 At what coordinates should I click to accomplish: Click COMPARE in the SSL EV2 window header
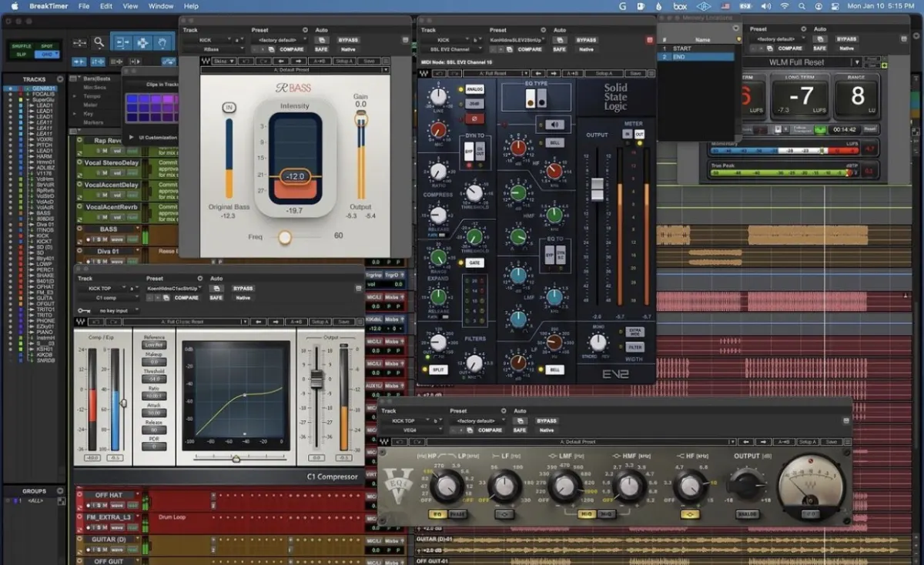(529, 49)
